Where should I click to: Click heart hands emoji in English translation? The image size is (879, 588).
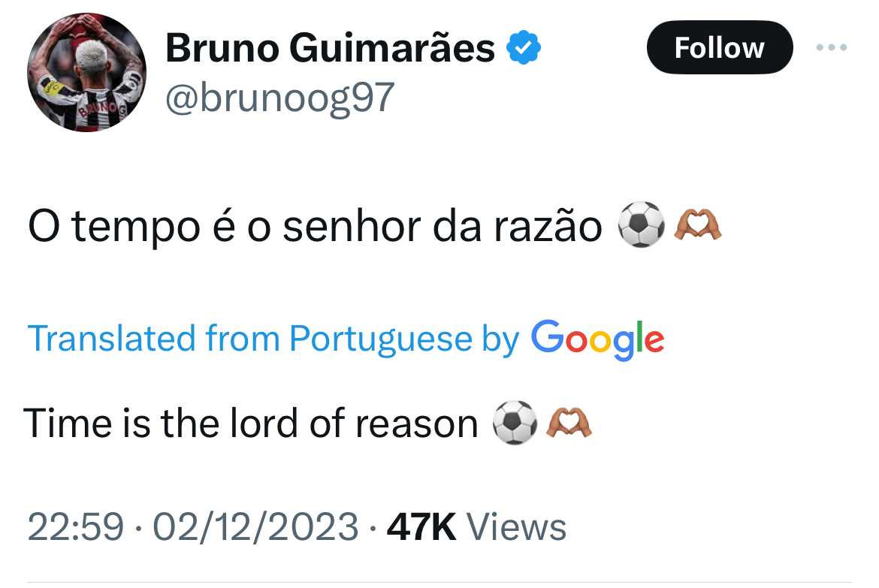click(569, 423)
